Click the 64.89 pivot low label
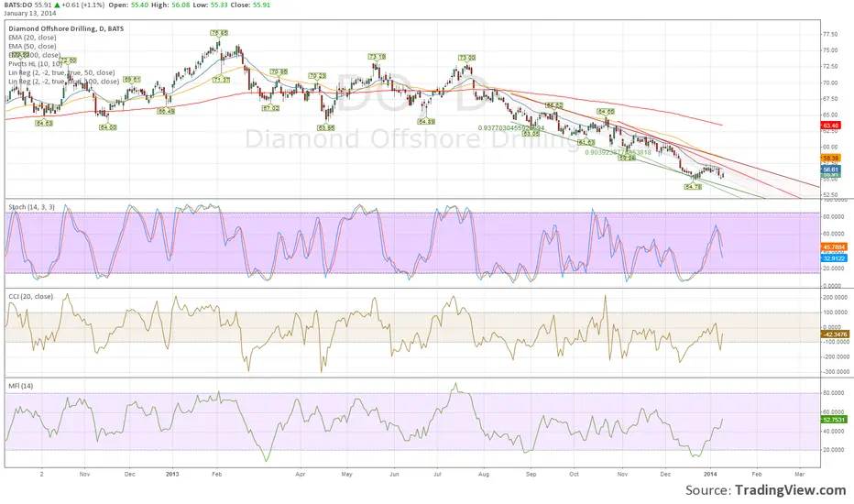Image resolution: width=854 pixels, height=504 pixels. pos(426,122)
